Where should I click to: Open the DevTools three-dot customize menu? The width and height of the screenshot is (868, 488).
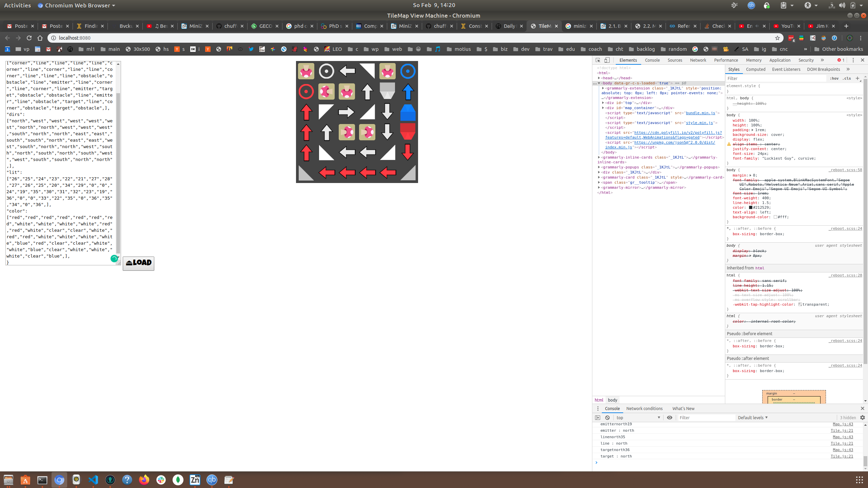pos(853,60)
